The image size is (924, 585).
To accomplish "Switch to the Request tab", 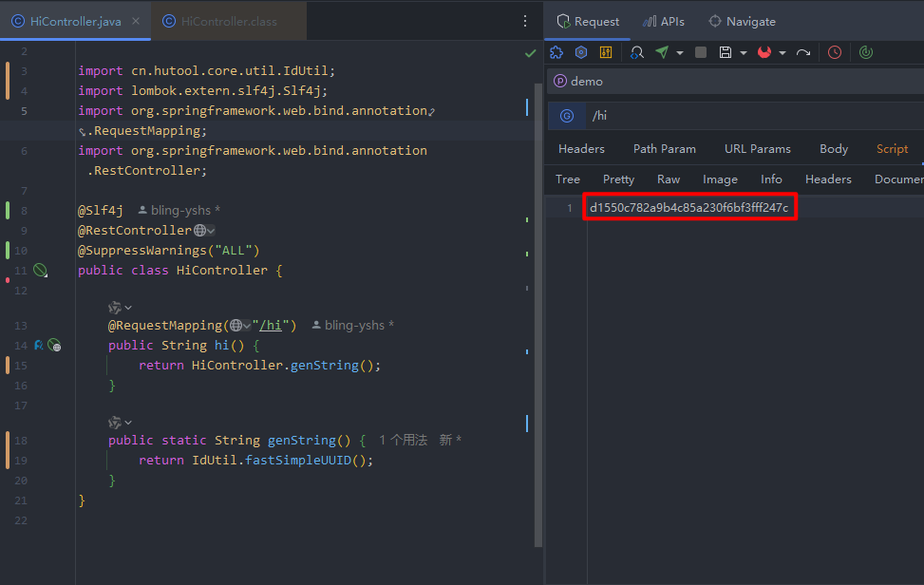I will point(588,22).
